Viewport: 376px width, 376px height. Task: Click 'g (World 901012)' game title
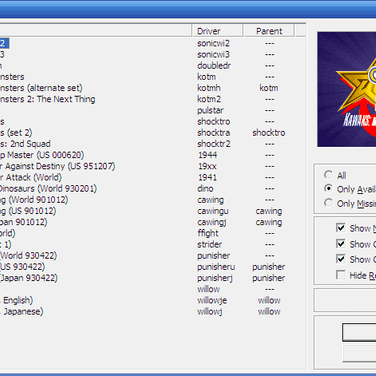point(34,200)
